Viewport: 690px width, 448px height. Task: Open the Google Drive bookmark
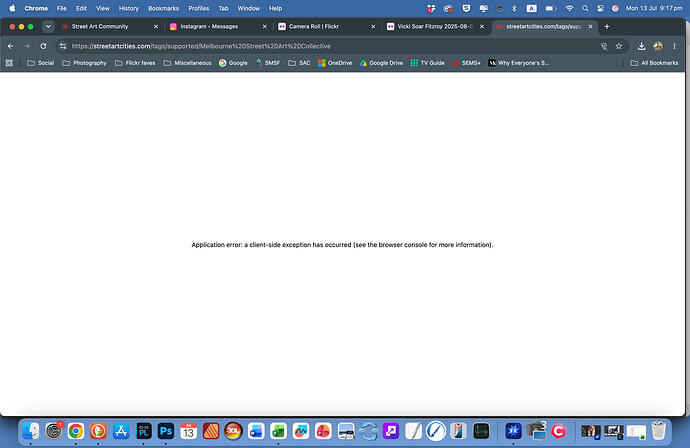point(381,63)
